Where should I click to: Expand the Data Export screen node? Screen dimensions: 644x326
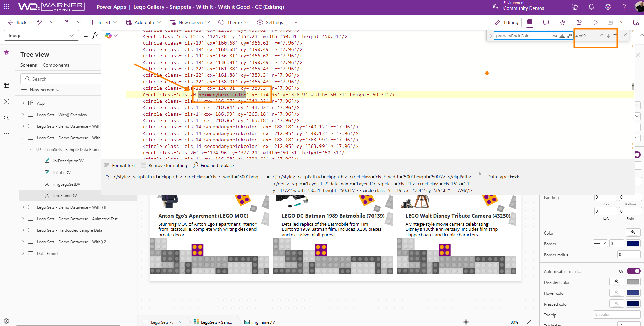point(23,253)
